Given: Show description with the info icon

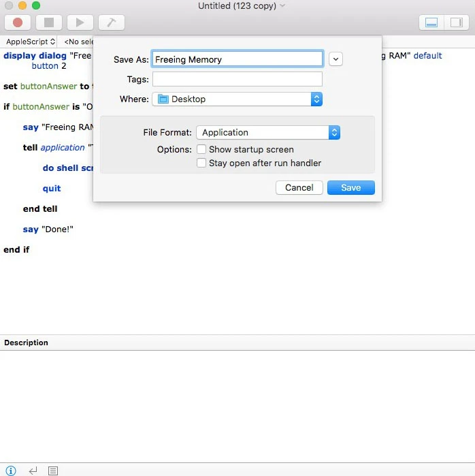Looking at the screenshot, I should pyautogui.click(x=11, y=471).
